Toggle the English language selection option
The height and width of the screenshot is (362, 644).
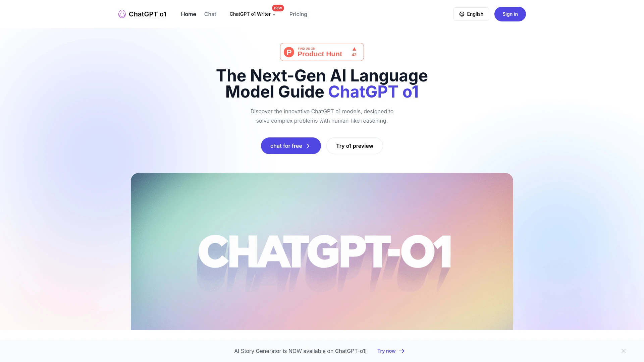(x=471, y=14)
